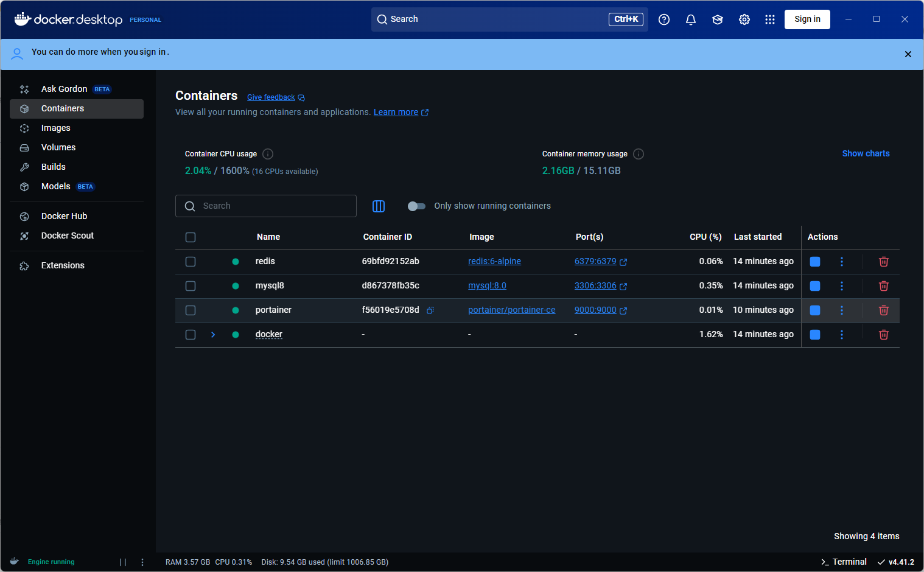Open the redis container name
The width and height of the screenshot is (924, 572).
[265, 261]
